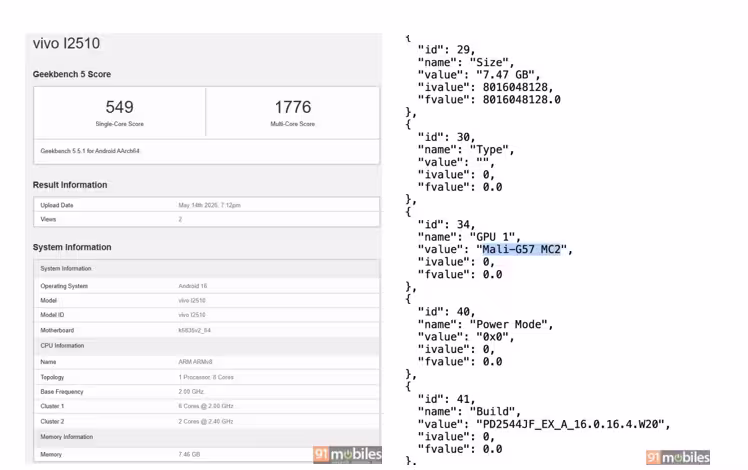748x470 pixels.
Task: Select the 1776 multi-core score number
Action: [x=292, y=107]
